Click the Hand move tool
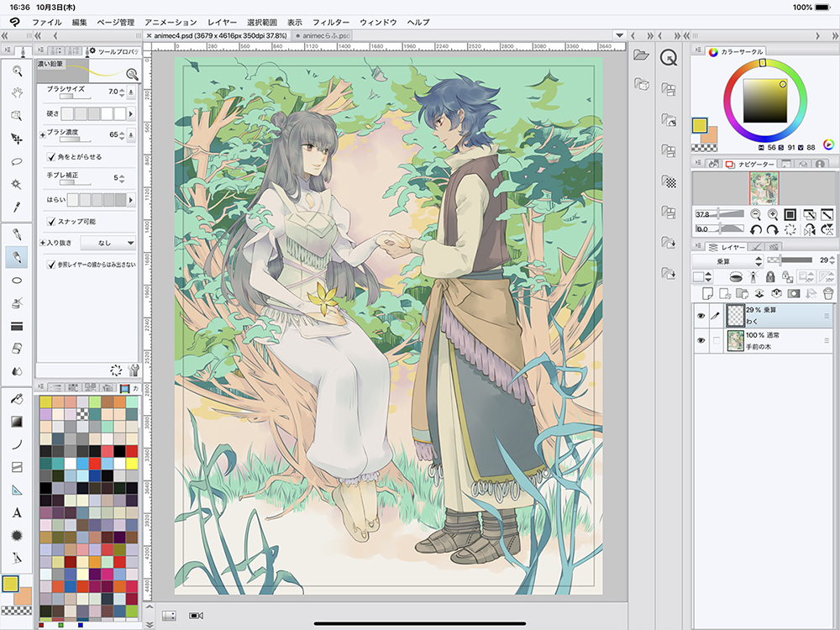Viewport: 840px width, 630px height. (x=16, y=92)
